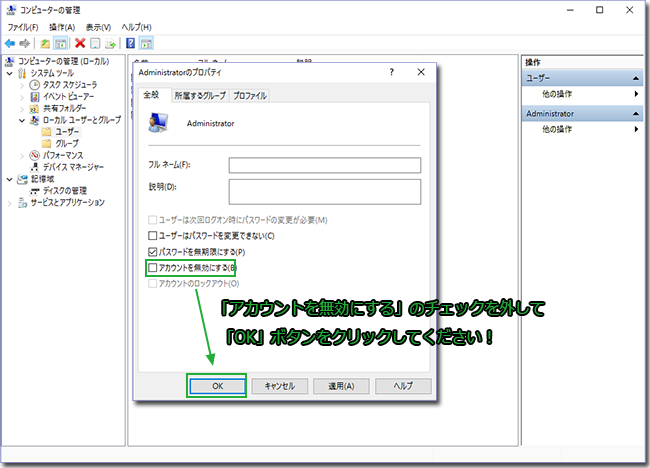Expand サービスとアプリケーション node
This screenshot has width=650, height=468.
pos(10,203)
